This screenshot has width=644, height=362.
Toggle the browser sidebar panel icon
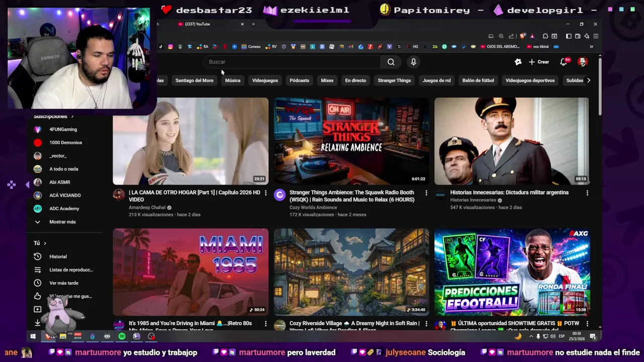pos(569,36)
